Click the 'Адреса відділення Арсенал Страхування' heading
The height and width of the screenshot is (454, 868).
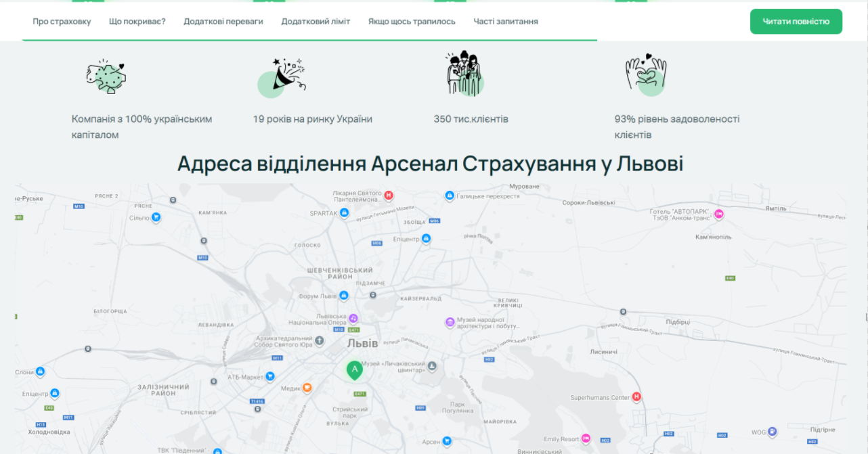click(430, 164)
